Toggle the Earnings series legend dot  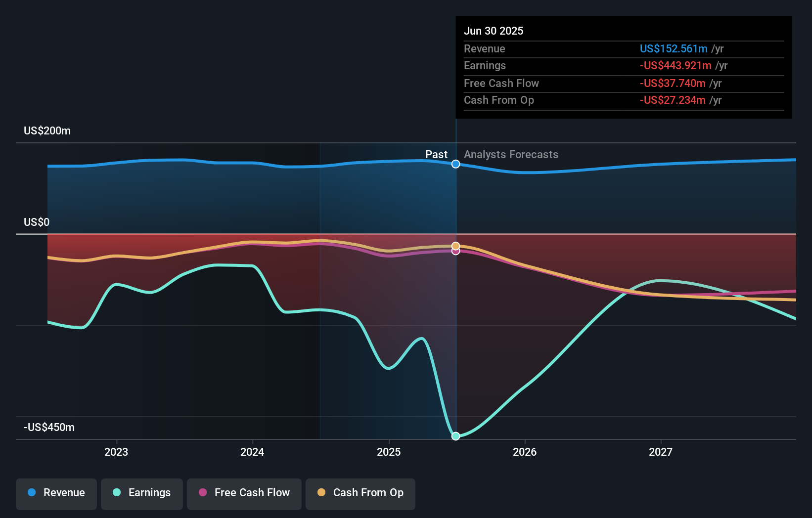pos(116,493)
